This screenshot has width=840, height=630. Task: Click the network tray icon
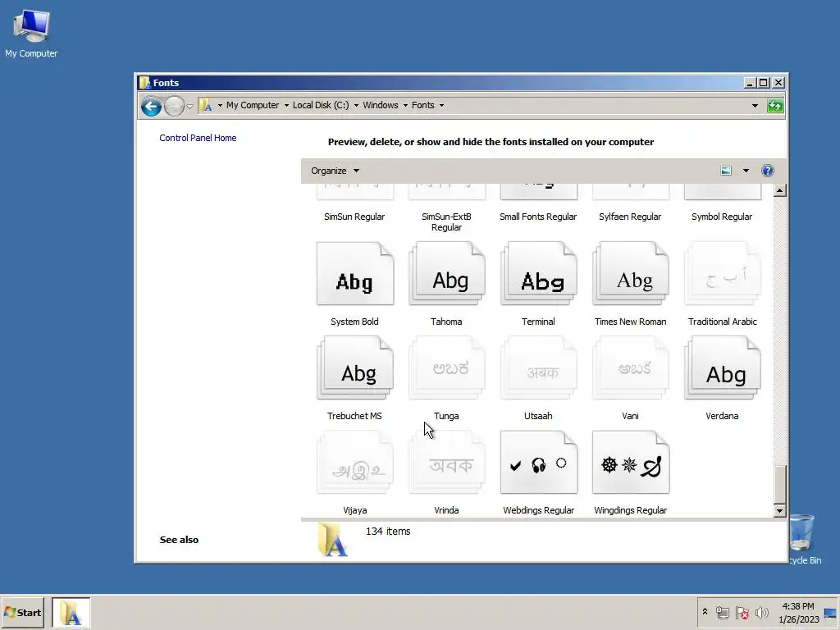pos(723,612)
